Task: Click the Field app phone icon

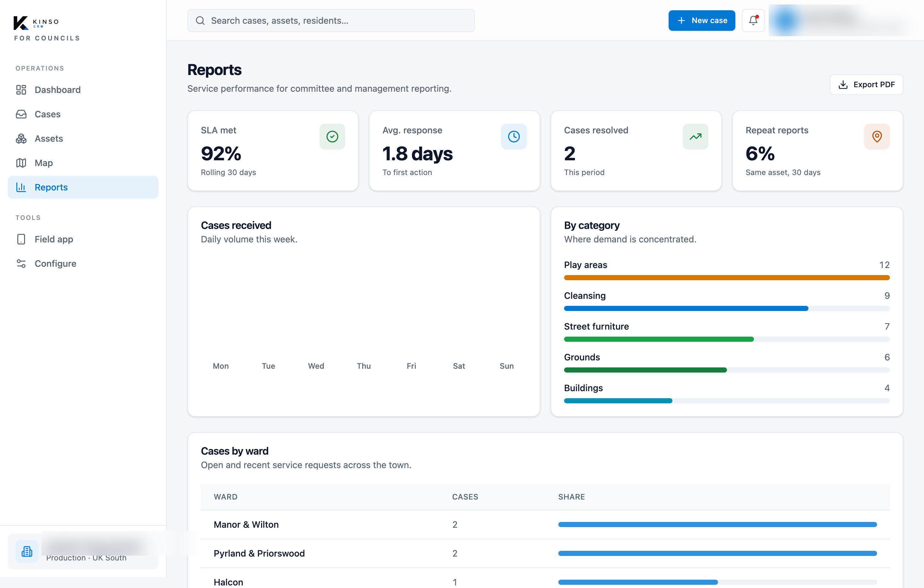Action: [21, 239]
